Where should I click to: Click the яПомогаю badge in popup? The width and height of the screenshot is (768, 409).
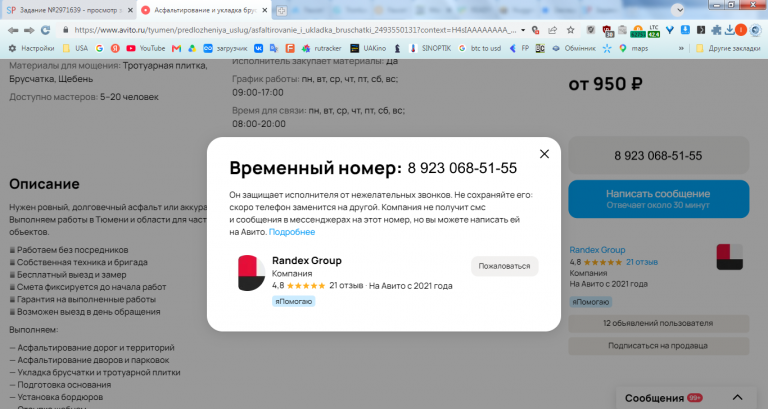click(x=293, y=301)
